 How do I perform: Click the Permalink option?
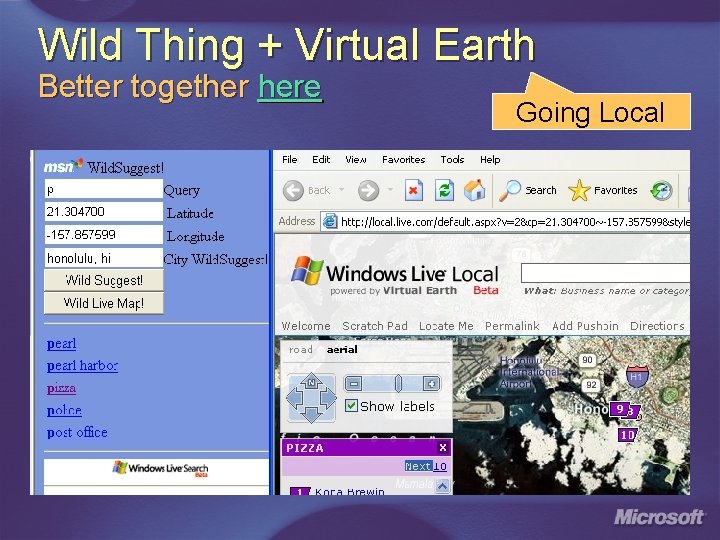pos(512,326)
